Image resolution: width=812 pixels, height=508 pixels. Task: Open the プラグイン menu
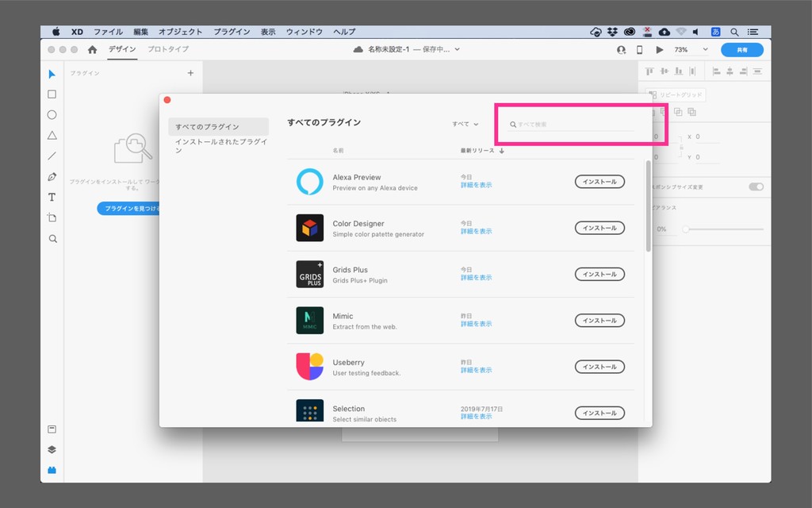point(232,32)
